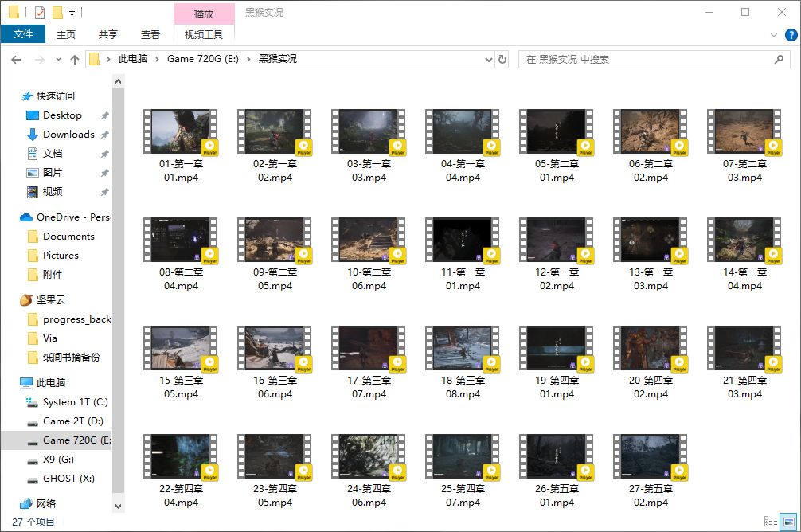Switch to the 主页 ribbon tab
Screen dimensions: 801x532
[x=66, y=34]
